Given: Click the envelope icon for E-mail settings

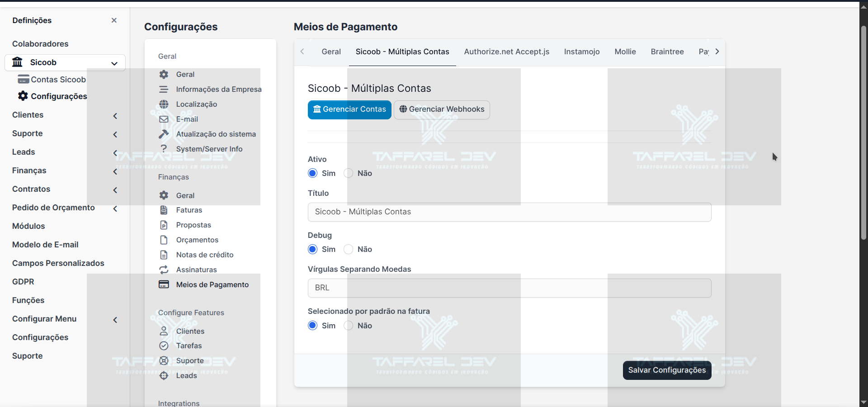Looking at the screenshot, I should (x=164, y=119).
